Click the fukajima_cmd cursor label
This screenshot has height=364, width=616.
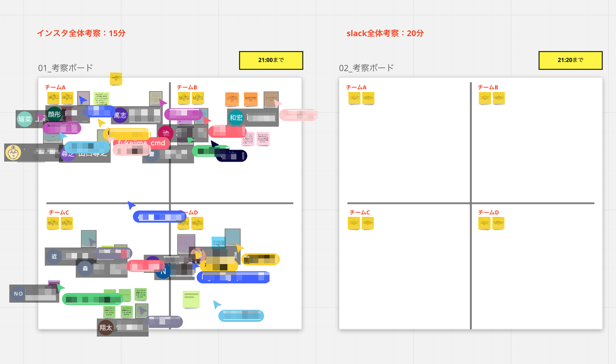(142, 143)
